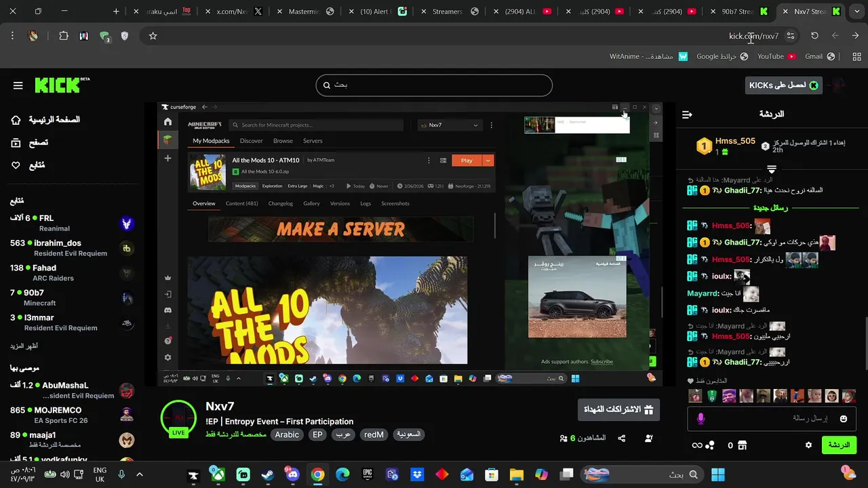Reload the page in Chrome
This screenshot has height=488, width=868.
pyautogui.click(x=814, y=36)
